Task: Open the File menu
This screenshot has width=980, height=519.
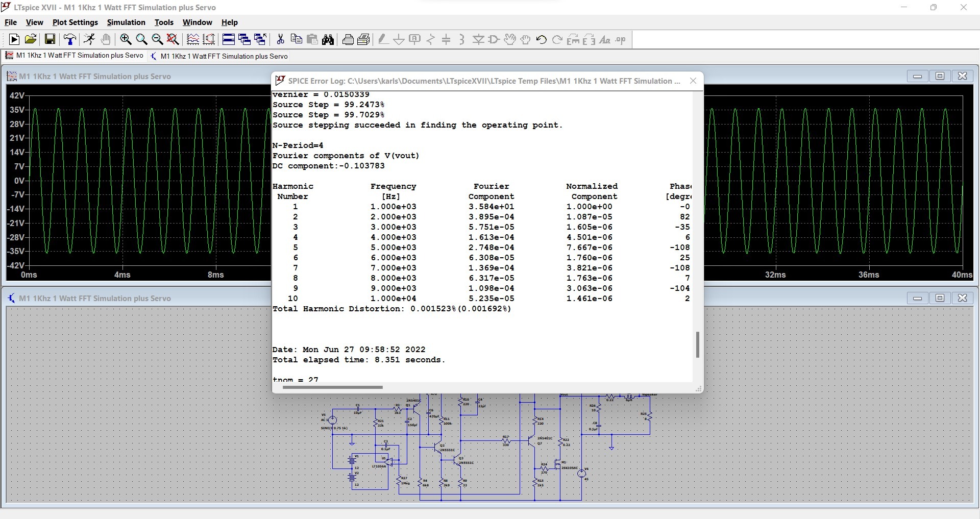Action: click(11, 22)
